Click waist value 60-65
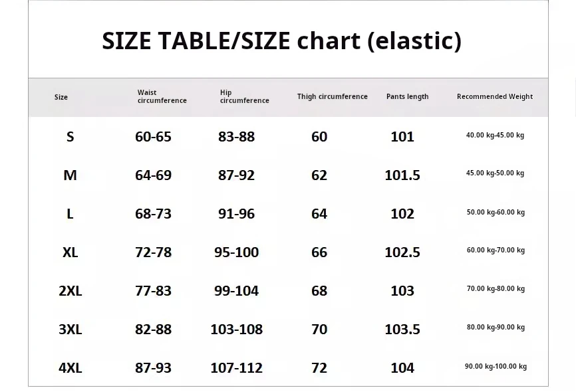 [153, 137]
